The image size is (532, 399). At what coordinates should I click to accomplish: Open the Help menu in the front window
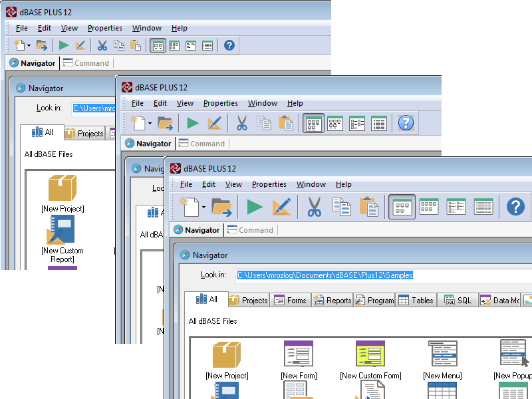(344, 185)
